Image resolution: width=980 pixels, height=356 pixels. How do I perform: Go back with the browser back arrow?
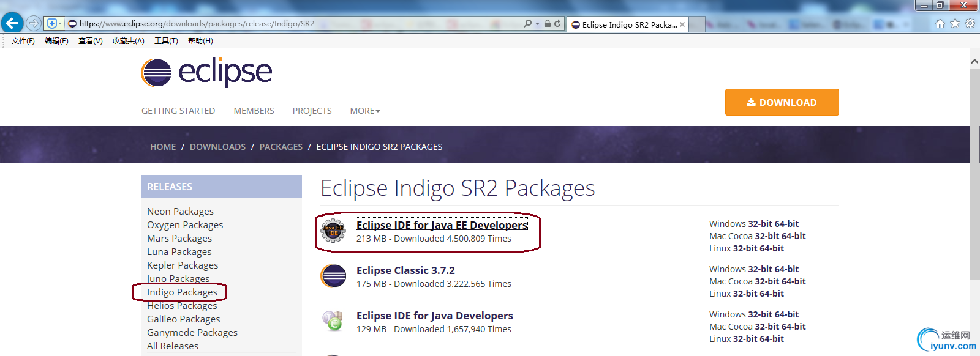click(x=12, y=23)
